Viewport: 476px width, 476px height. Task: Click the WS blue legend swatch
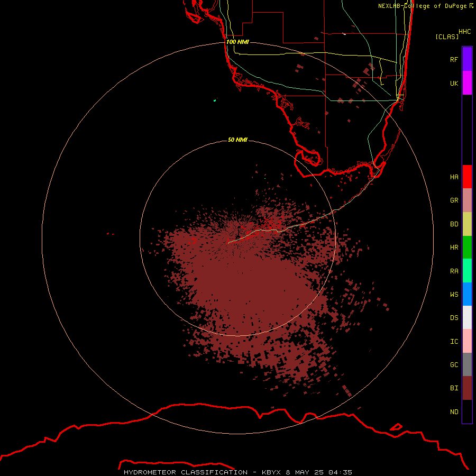467,294
